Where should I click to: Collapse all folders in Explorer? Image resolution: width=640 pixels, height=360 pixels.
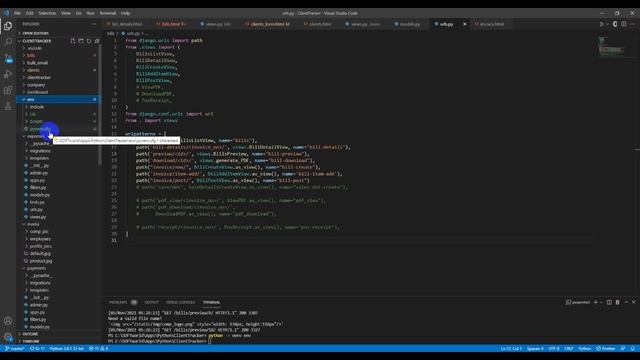[x=97, y=41]
